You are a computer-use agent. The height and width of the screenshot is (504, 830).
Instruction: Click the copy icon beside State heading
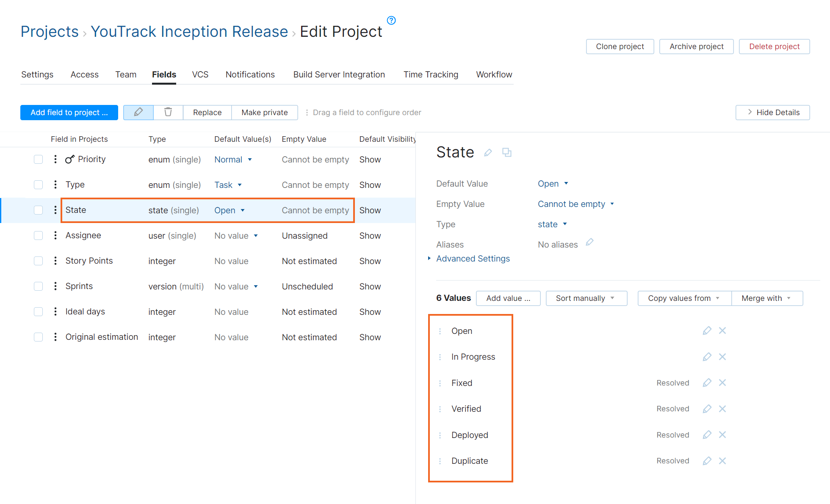coord(506,152)
